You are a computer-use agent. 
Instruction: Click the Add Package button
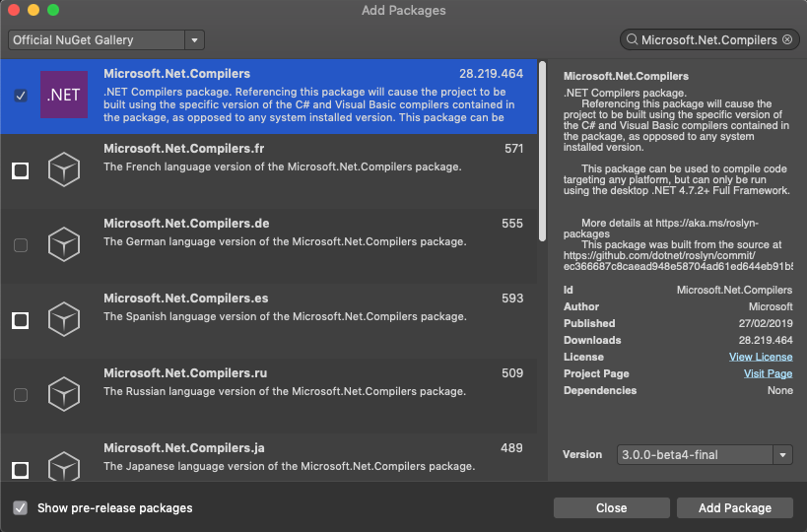[x=734, y=507]
